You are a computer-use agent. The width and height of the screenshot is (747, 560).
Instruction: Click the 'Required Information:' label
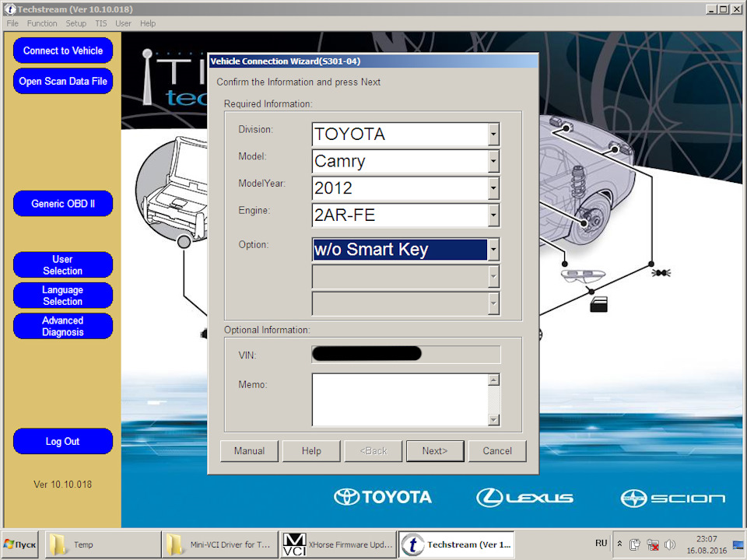click(268, 103)
